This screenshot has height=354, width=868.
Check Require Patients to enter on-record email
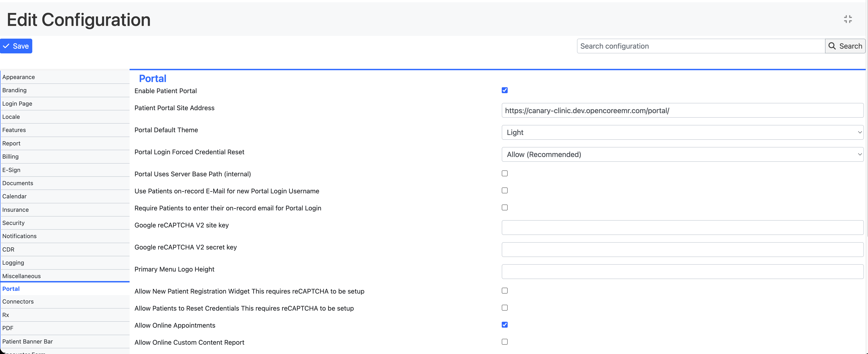504,207
